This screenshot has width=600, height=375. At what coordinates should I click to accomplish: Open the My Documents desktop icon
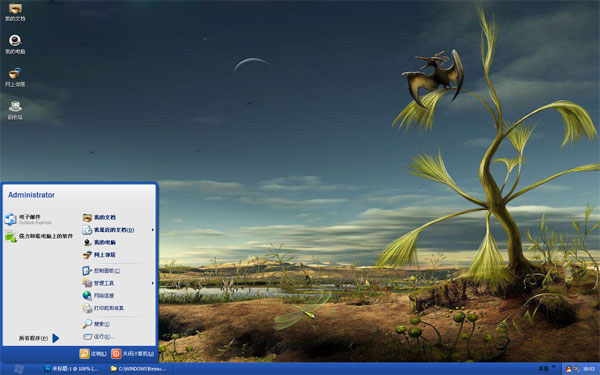pos(15,12)
